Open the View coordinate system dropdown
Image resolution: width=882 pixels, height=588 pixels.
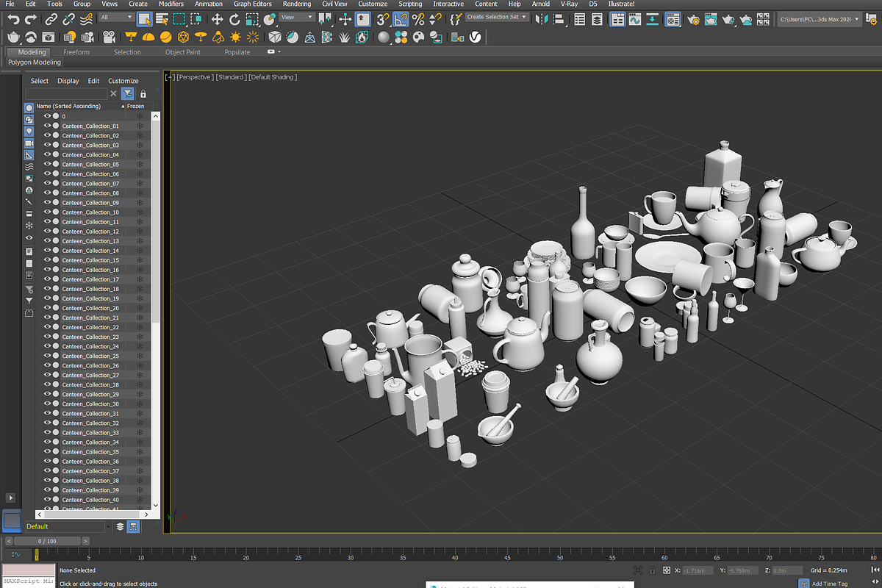point(297,17)
